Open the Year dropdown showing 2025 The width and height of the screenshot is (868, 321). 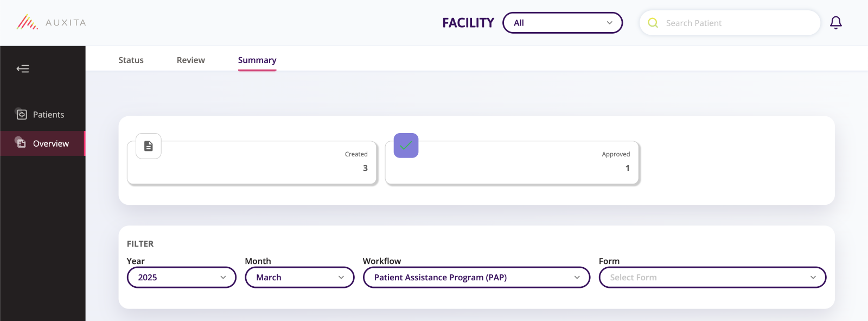tap(182, 277)
